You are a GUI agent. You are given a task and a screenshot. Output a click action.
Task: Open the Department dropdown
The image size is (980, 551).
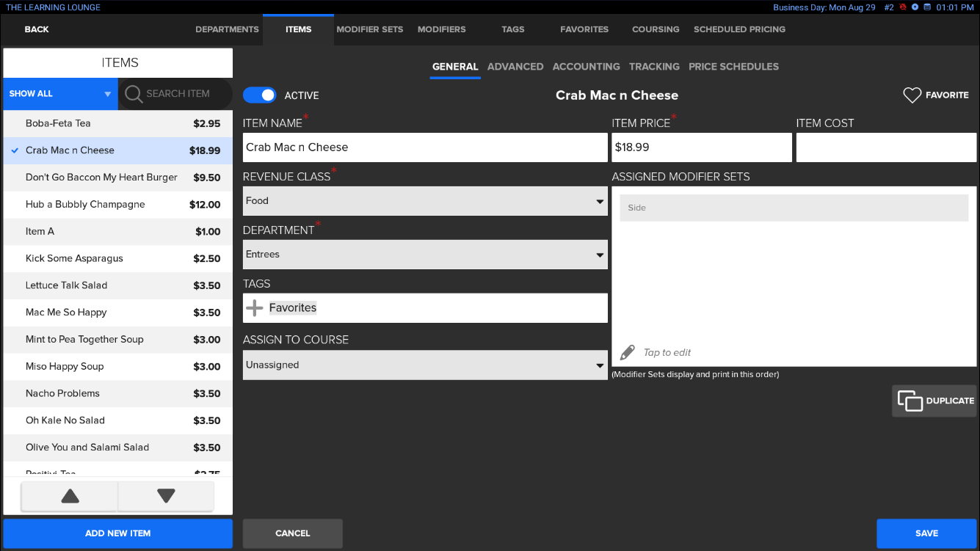pyautogui.click(x=424, y=255)
